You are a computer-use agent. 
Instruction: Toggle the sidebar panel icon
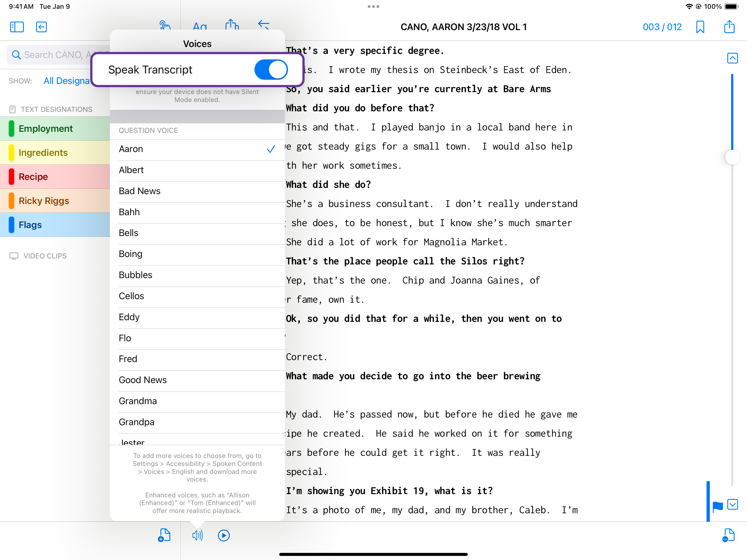(17, 27)
